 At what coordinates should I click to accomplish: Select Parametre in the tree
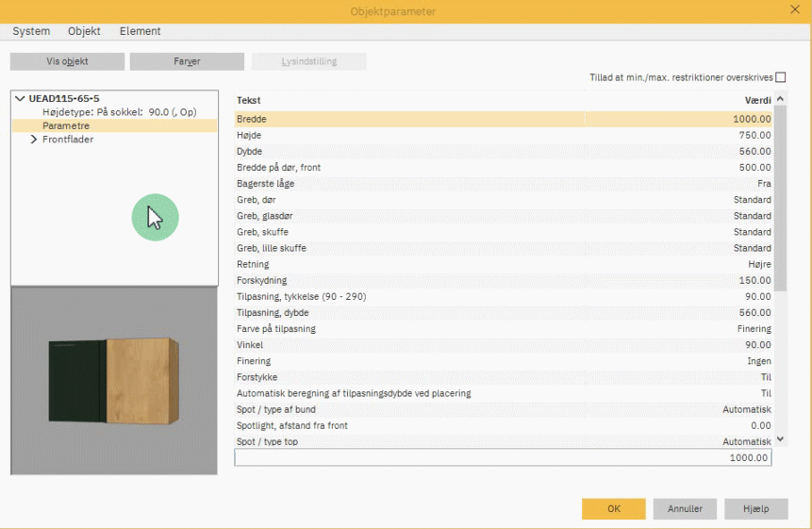[66, 125]
